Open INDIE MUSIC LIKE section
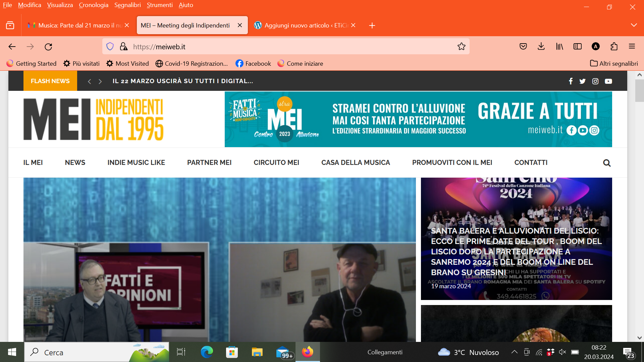644x362 pixels. 136,163
